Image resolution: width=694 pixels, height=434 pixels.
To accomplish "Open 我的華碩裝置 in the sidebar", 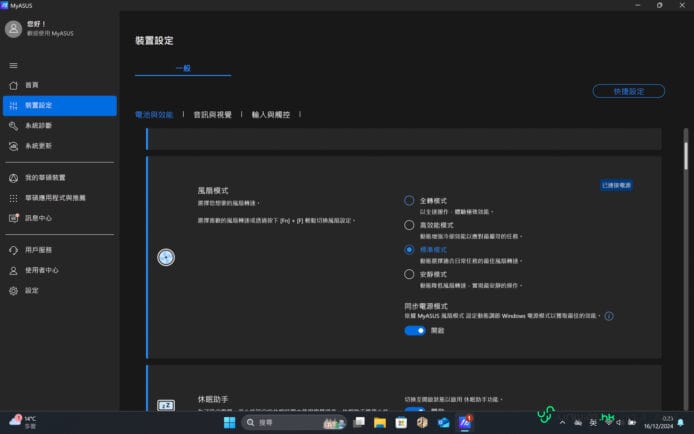I will tap(44, 177).
